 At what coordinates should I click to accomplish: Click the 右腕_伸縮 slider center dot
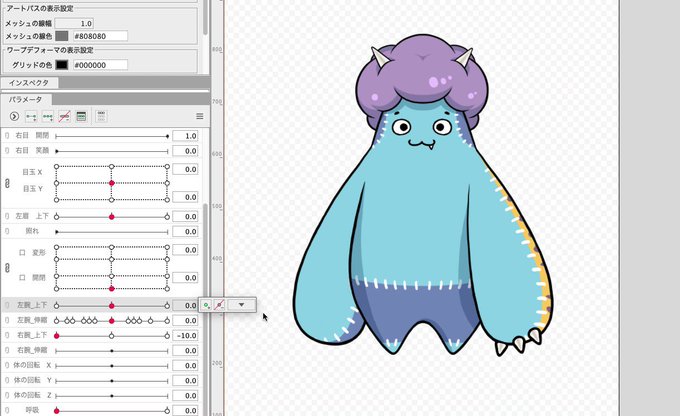112,351
